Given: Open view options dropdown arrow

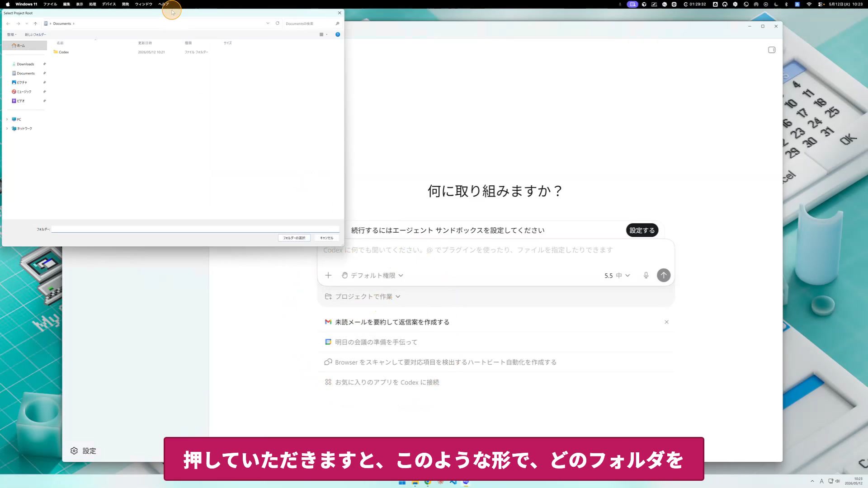Looking at the screenshot, I should point(327,34).
